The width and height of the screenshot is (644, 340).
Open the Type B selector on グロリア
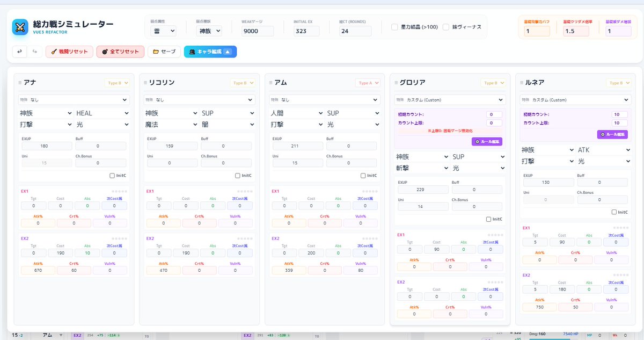(x=493, y=83)
